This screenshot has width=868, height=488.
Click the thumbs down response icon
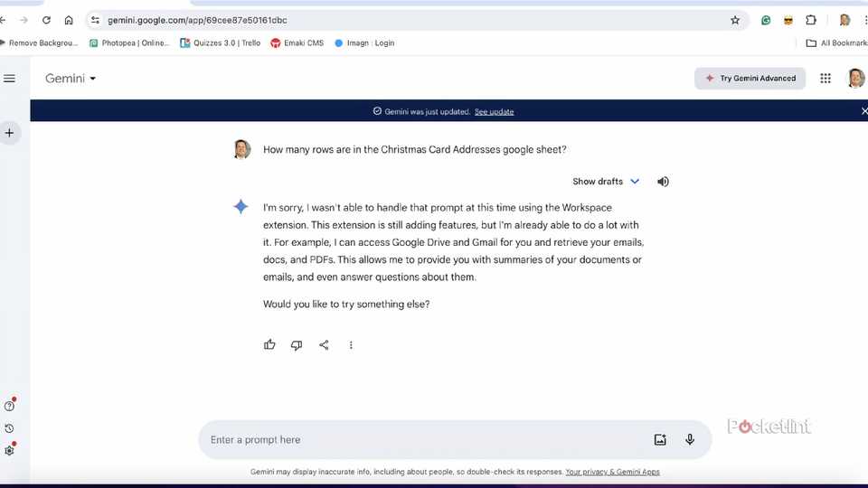coord(297,344)
